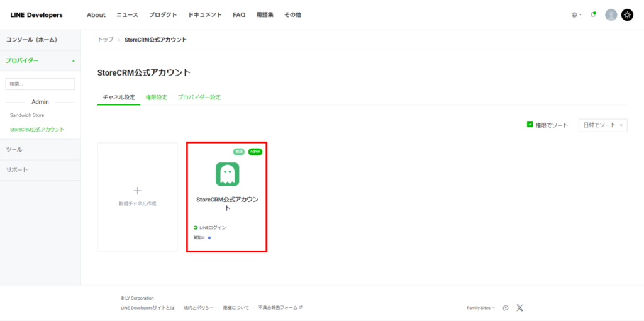Click © LY Corporation footer text

tap(137, 298)
